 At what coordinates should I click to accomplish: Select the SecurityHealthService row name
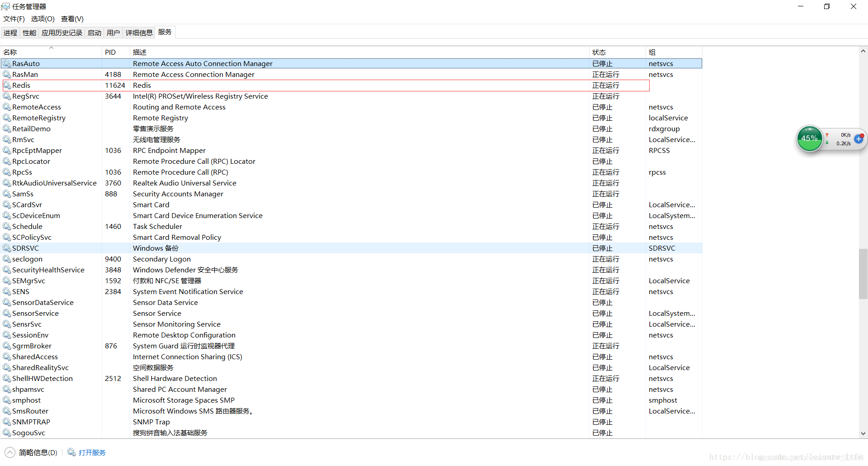pos(48,270)
